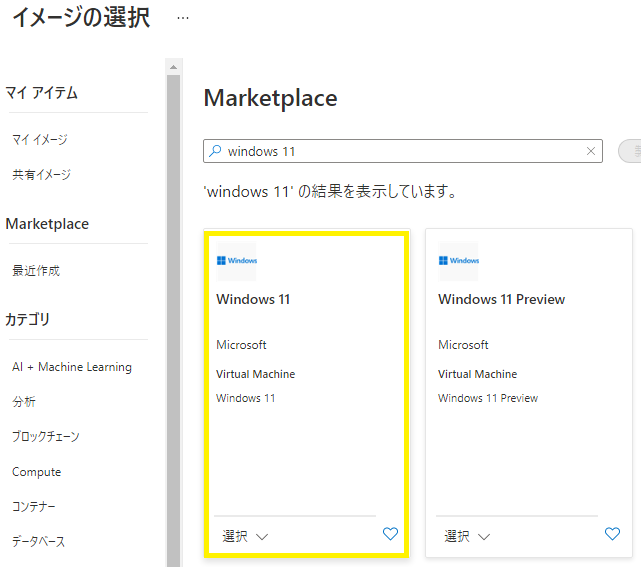The image size is (641, 567).
Task: Click Microsoft publisher on Windows 11 card
Action: tap(241, 345)
